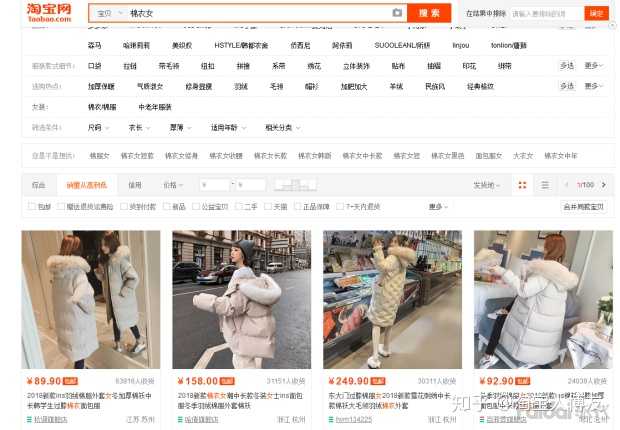The height and width of the screenshot is (430, 620).
Task: Tick the 赠送退货运费险 checkbox
Action: (60, 206)
